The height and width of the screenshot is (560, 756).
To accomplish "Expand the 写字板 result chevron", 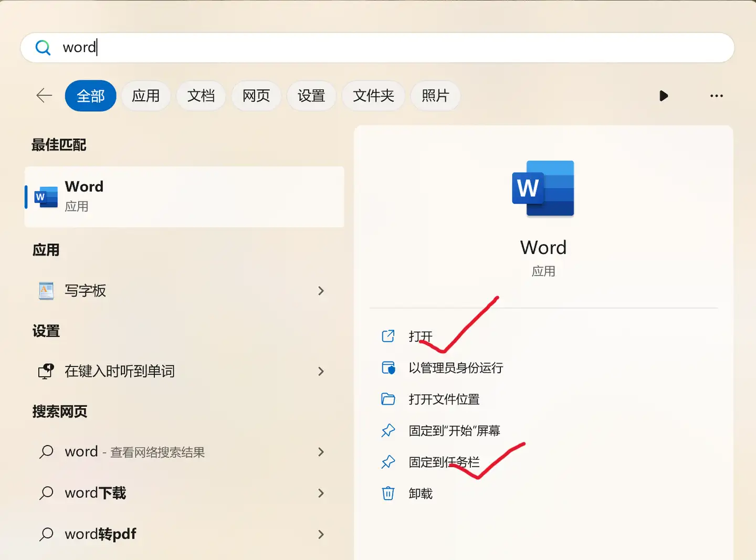I will point(321,291).
